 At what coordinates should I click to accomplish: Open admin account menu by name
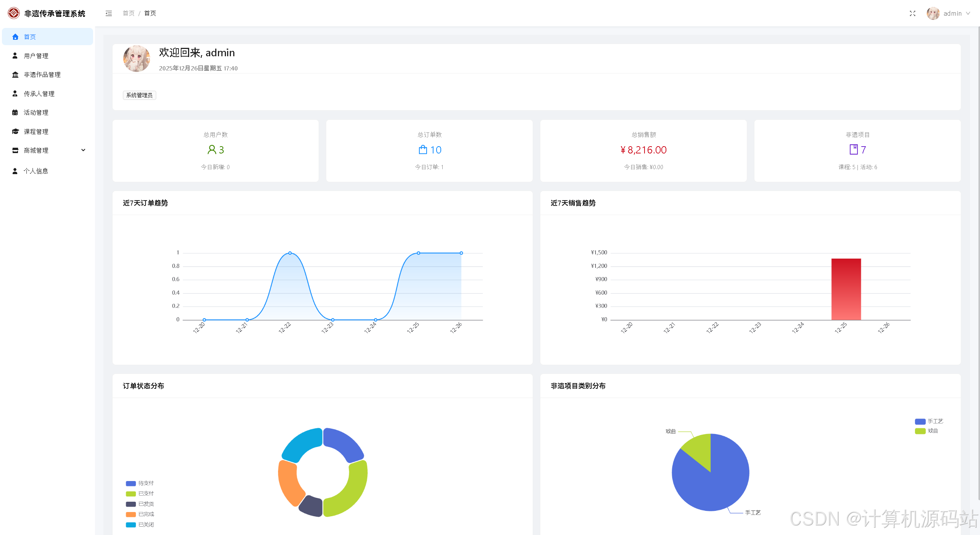pyautogui.click(x=952, y=13)
